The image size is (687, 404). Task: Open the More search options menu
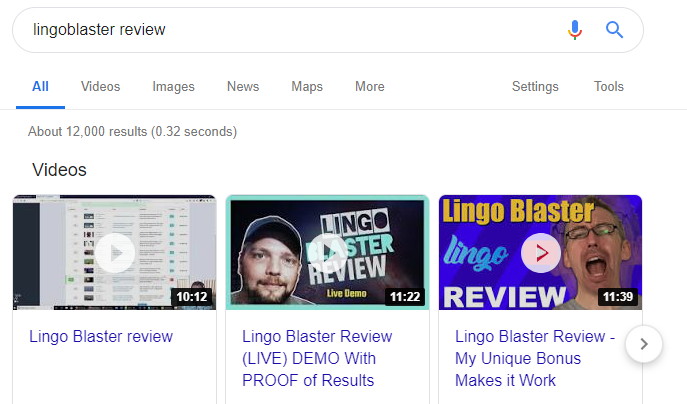[370, 86]
